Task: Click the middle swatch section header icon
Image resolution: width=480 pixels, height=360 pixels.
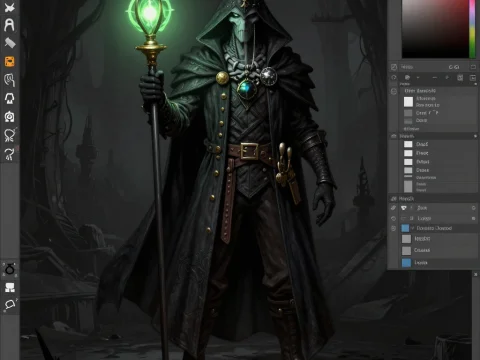Action: [394, 136]
